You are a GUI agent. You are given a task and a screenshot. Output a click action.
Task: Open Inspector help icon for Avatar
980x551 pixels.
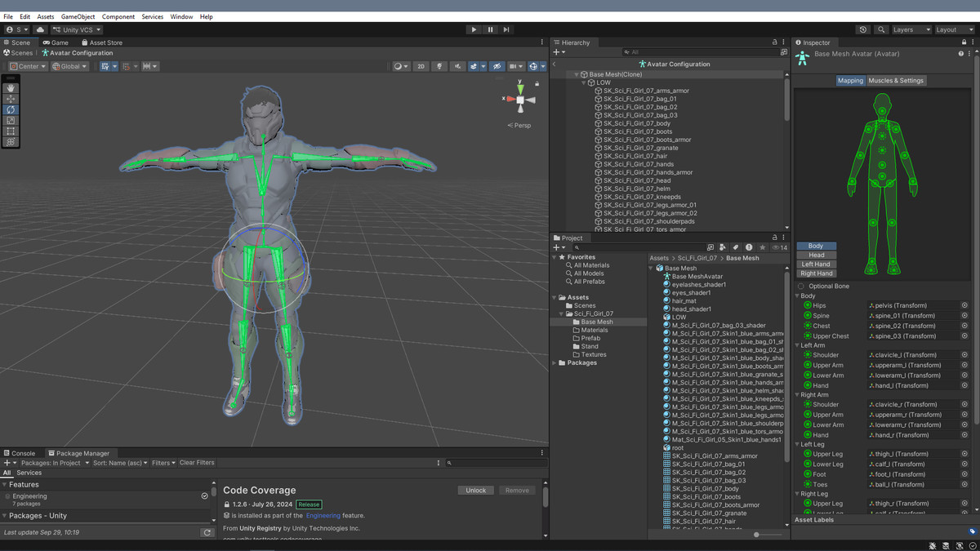tap(960, 53)
